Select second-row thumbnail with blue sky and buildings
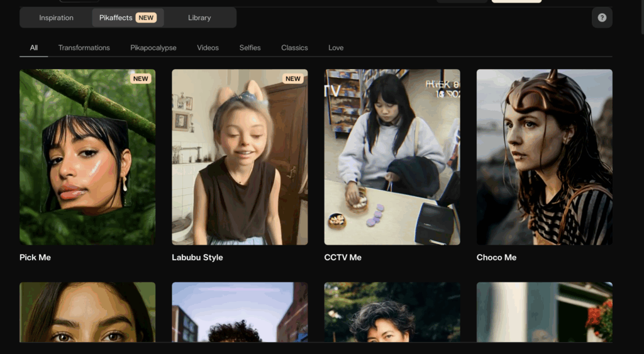This screenshot has width=644, height=354. pos(240,313)
